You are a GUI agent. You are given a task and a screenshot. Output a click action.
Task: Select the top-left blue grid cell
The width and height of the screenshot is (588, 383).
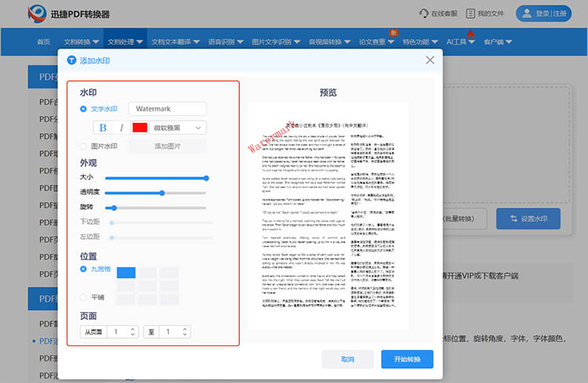(x=126, y=273)
